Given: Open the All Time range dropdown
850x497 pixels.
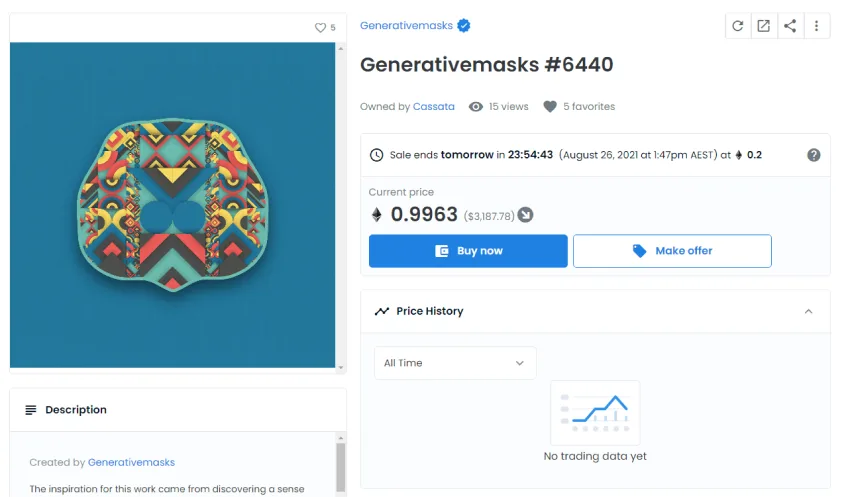Looking at the screenshot, I should click(455, 363).
